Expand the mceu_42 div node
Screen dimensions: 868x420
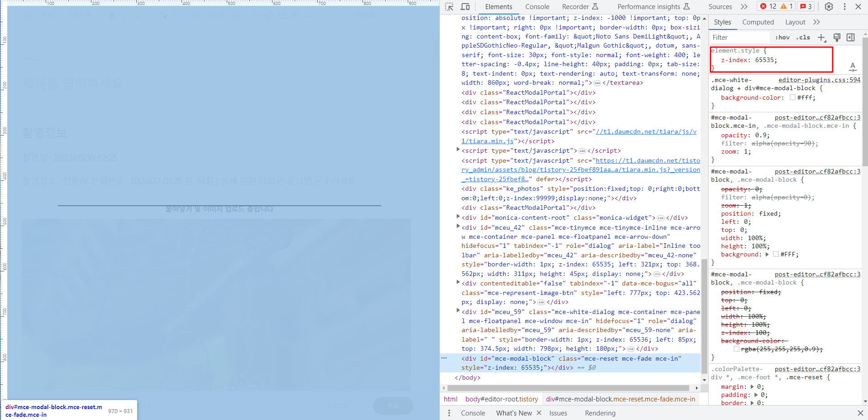458,226
